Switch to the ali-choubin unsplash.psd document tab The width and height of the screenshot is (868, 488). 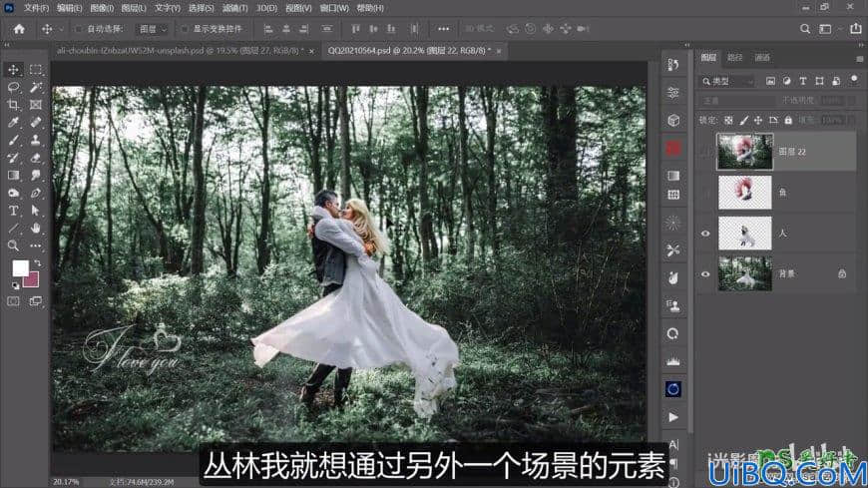pos(180,51)
